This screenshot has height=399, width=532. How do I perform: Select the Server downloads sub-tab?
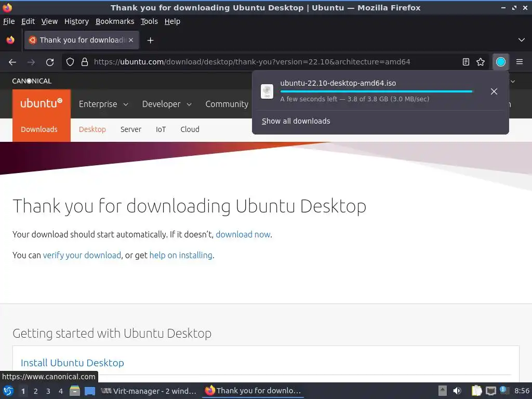(130, 129)
